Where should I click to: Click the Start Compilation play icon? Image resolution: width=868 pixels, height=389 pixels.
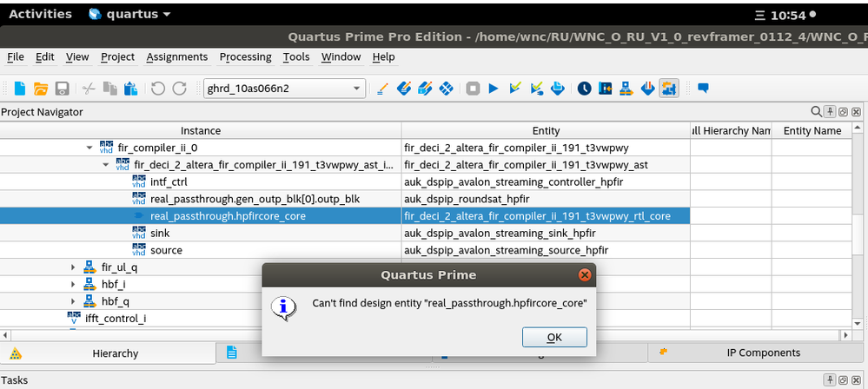tap(494, 88)
